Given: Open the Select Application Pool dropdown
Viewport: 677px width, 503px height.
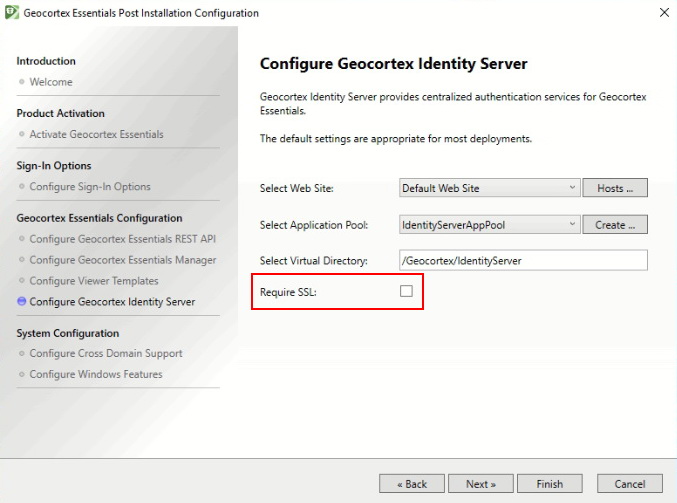Looking at the screenshot, I should point(489,225).
